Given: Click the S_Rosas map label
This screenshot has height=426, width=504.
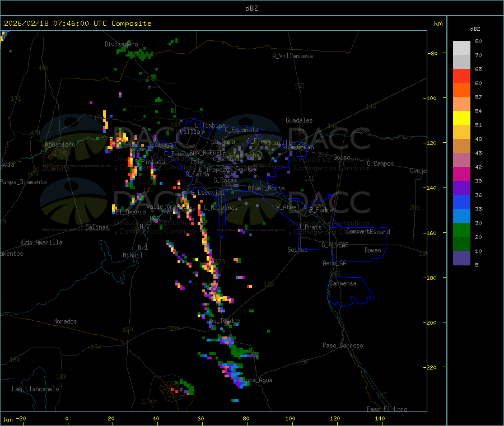Looking at the screenshot, I should pyautogui.click(x=225, y=180).
